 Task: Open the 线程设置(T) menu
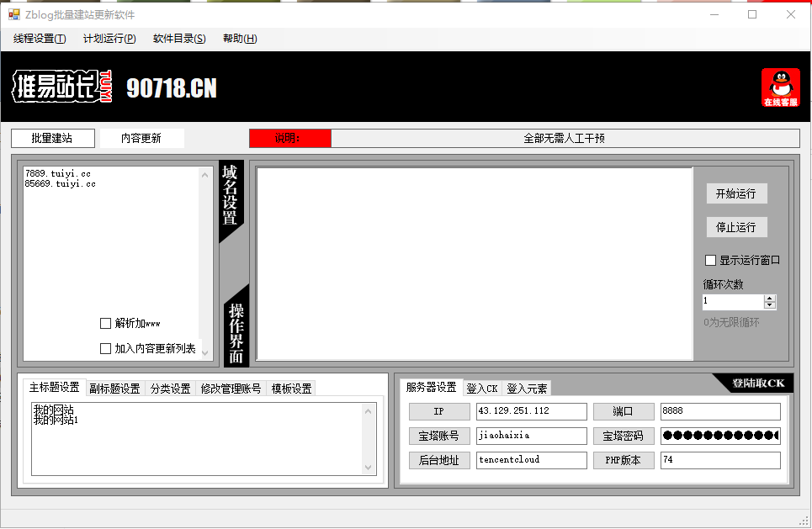pos(40,39)
